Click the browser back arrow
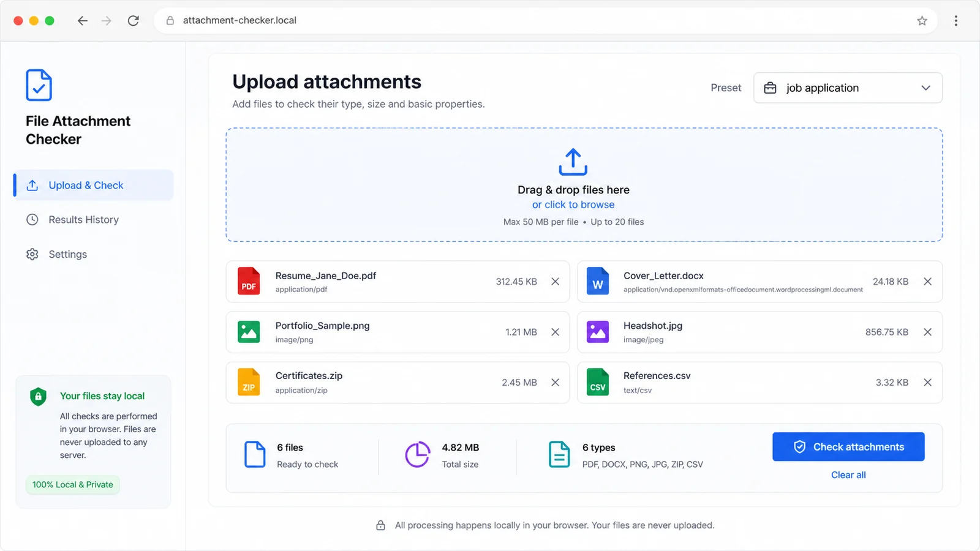980x551 pixels. tap(83, 21)
